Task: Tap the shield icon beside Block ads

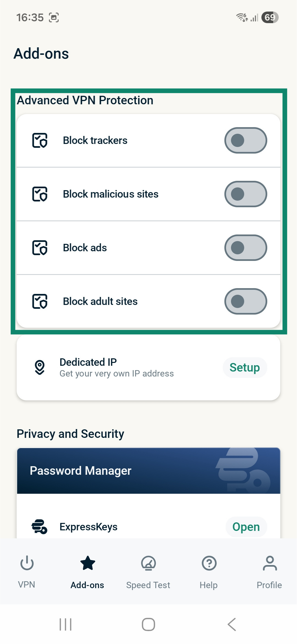Action: coord(40,248)
